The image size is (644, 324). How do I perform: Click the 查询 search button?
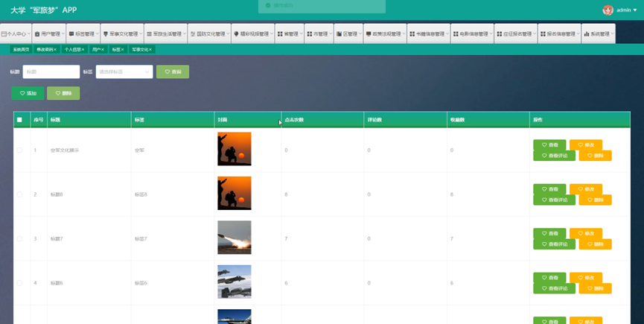[173, 72]
